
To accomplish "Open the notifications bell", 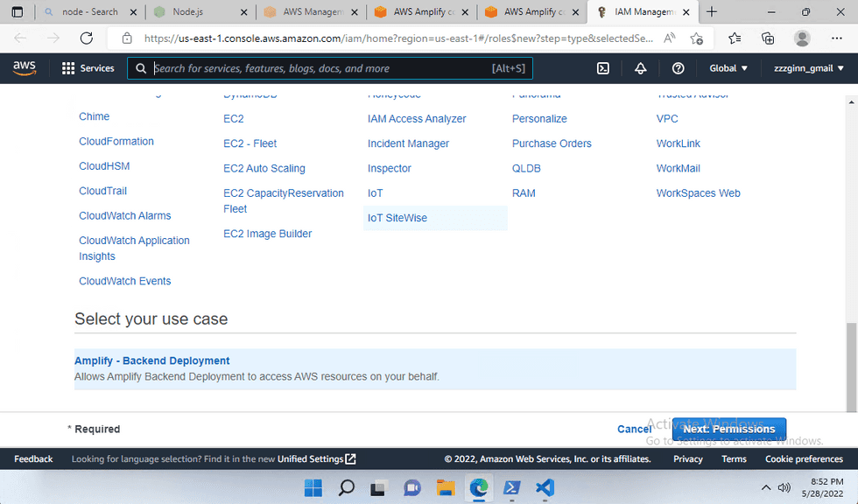I will click(640, 68).
